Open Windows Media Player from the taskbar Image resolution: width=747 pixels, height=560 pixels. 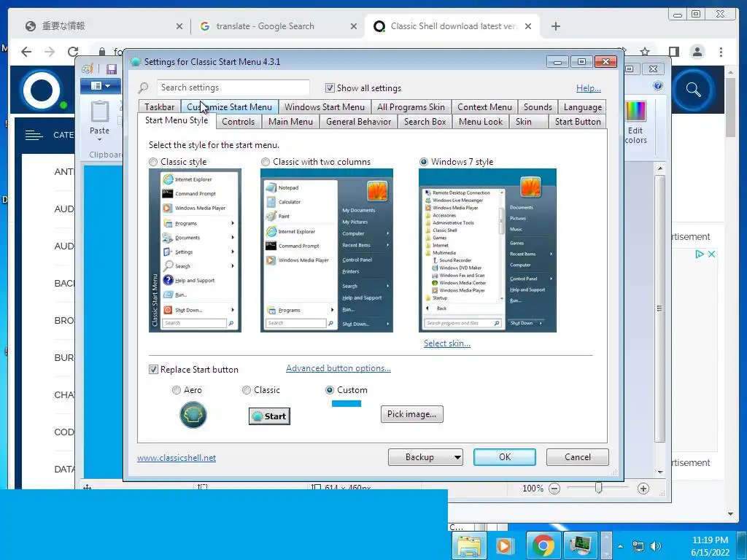(506, 545)
